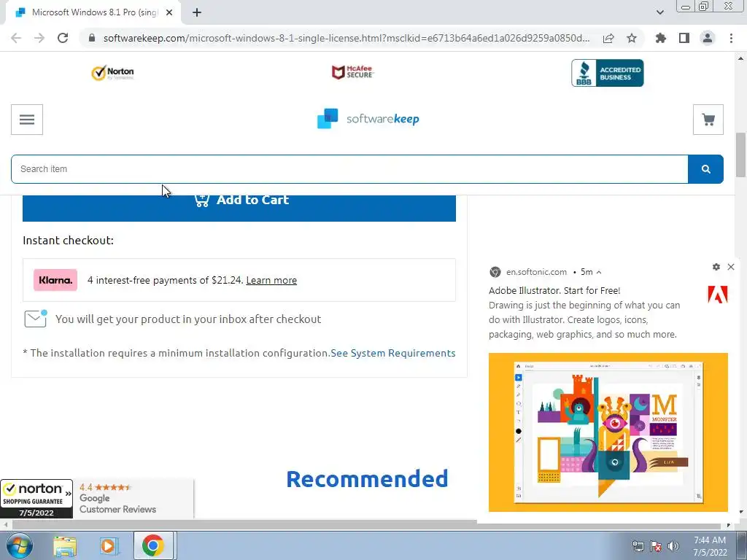
Task: Click the browser forward arrow
Action: pyautogui.click(x=39, y=38)
